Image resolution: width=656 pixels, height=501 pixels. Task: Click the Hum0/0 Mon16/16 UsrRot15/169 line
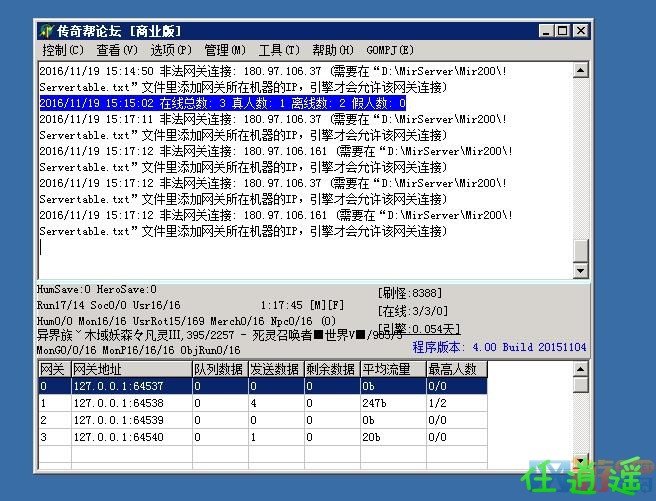186,321
